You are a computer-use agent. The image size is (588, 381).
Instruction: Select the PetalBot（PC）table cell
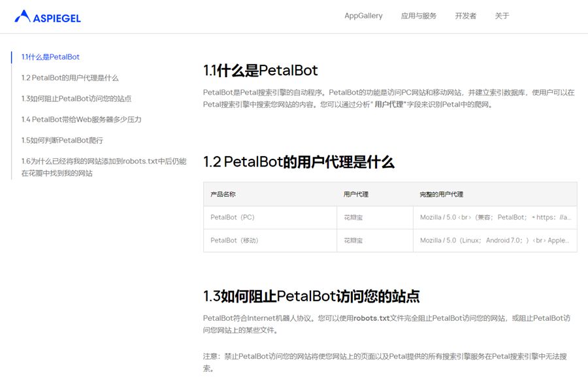click(233, 217)
